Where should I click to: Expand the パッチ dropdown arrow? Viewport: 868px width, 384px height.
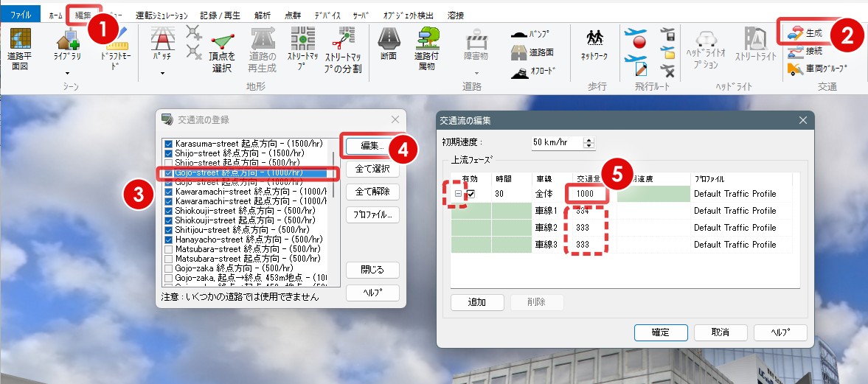161,73
